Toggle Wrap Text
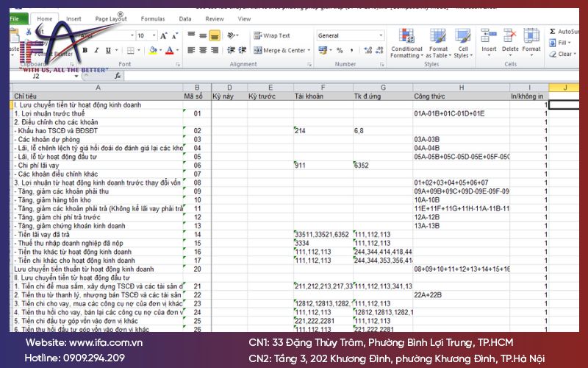Viewport: 588px width, 368px height. pos(272,35)
